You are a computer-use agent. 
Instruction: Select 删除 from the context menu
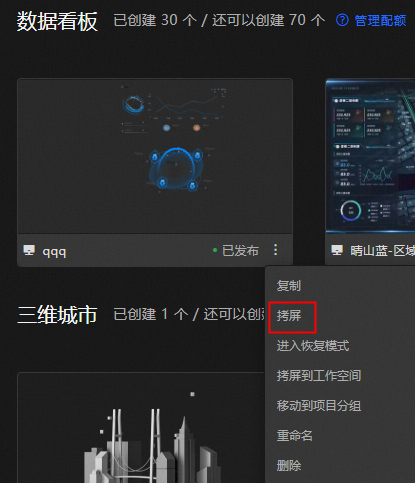[289, 466]
